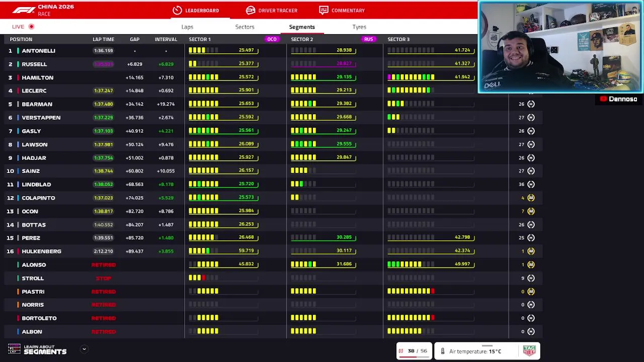Click the F1 logo

(24, 10)
